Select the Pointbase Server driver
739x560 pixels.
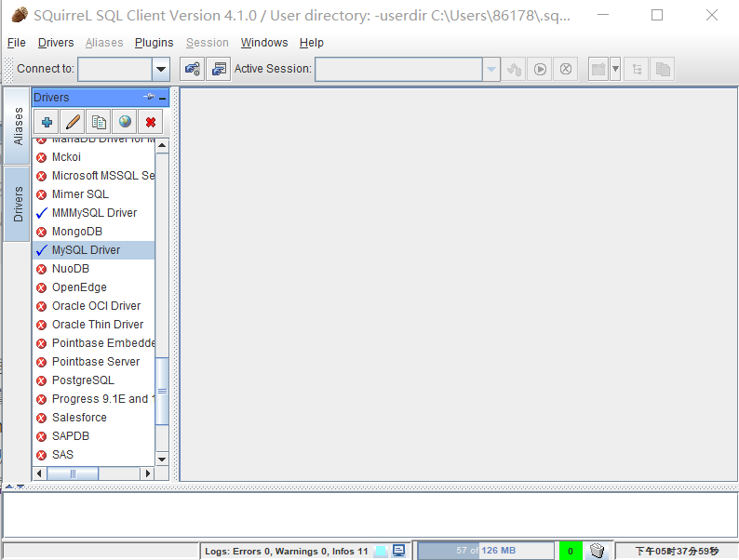point(94,362)
